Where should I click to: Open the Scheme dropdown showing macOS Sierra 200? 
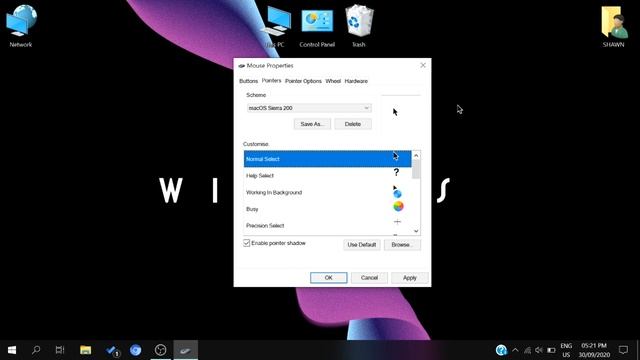click(309, 108)
